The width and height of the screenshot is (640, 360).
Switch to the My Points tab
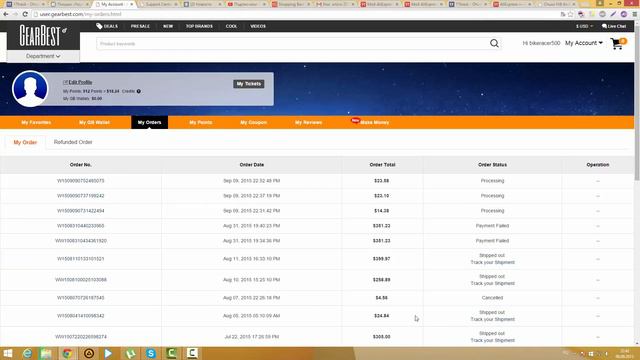pos(200,122)
